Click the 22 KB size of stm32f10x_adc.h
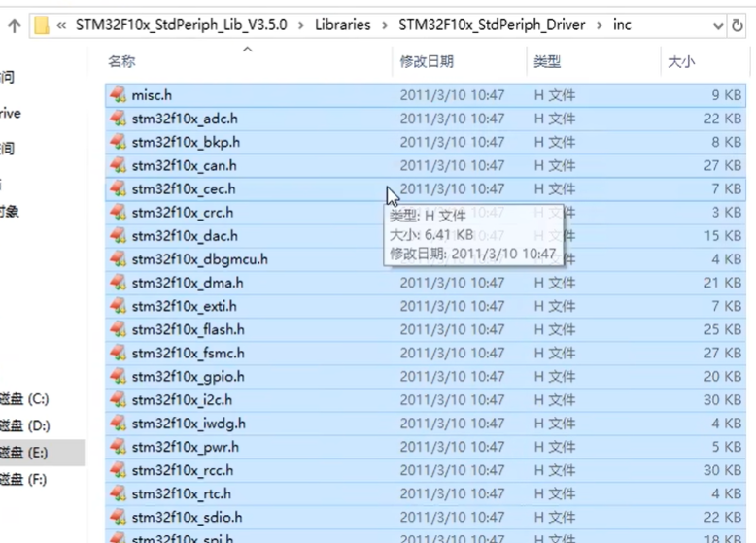The image size is (756, 543). click(x=722, y=119)
